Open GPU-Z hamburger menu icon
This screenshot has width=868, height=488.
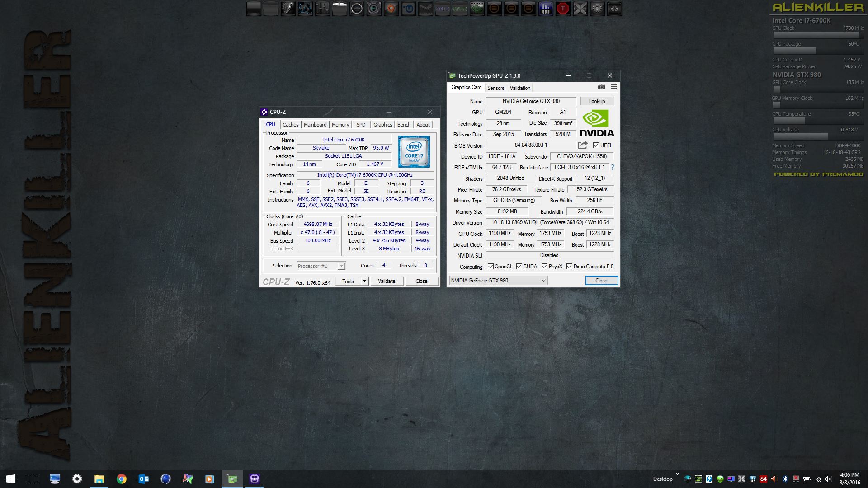tap(614, 87)
